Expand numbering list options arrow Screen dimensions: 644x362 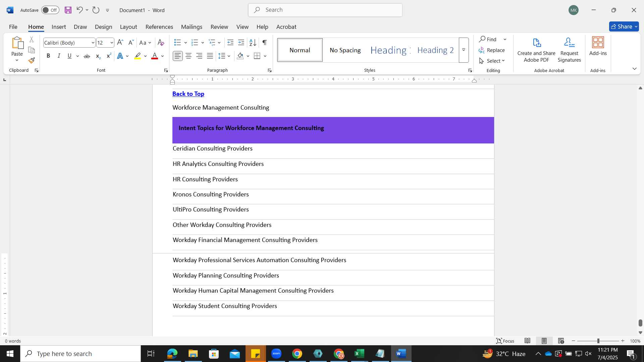[203, 43]
